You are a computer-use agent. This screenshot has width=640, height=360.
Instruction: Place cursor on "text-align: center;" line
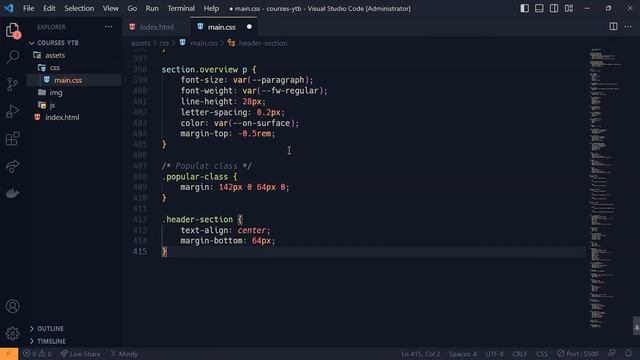[x=225, y=230]
